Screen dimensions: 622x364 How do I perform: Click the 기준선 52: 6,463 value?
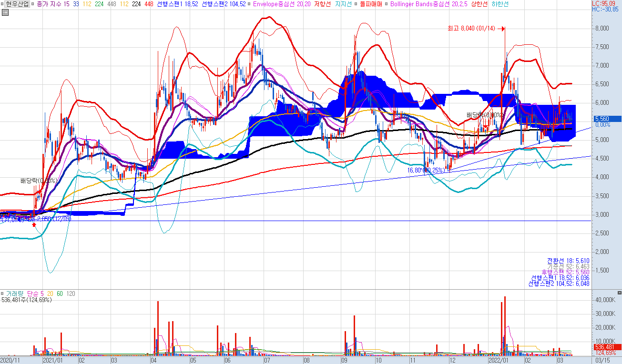tap(568, 266)
